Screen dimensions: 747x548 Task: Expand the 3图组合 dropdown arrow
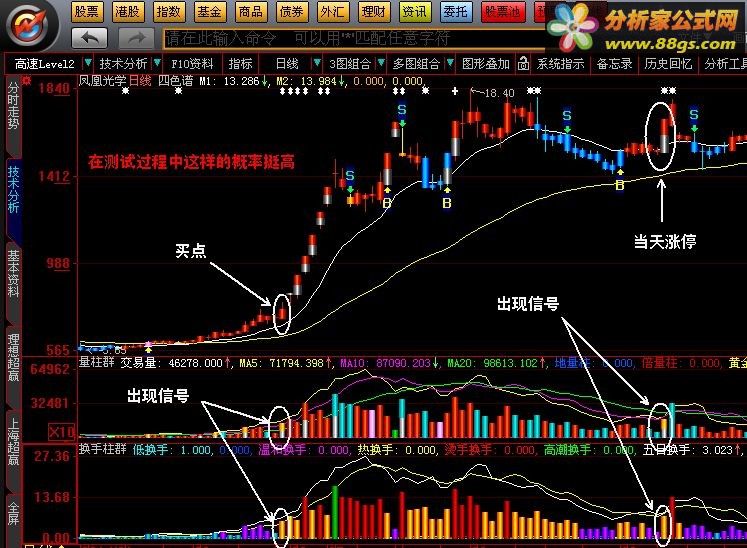click(x=381, y=63)
